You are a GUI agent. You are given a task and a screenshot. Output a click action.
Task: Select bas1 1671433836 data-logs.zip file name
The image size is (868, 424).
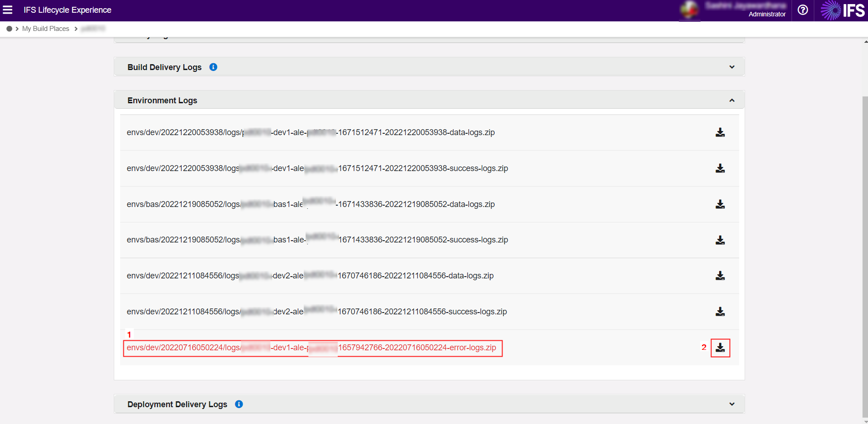point(311,204)
